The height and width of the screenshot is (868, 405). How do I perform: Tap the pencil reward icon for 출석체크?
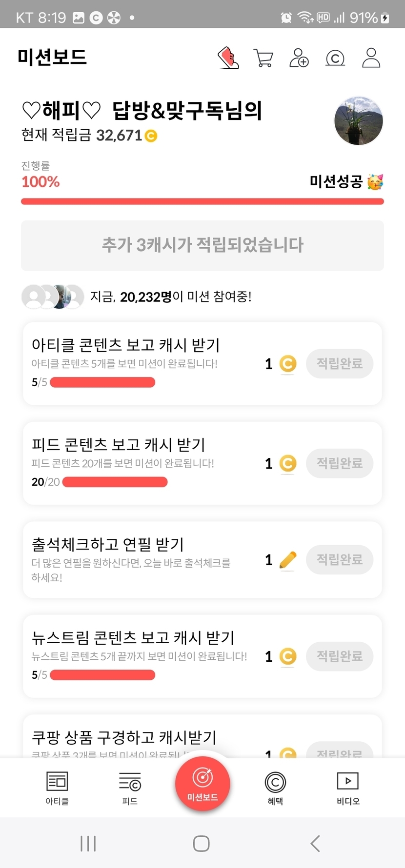tap(288, 560)
